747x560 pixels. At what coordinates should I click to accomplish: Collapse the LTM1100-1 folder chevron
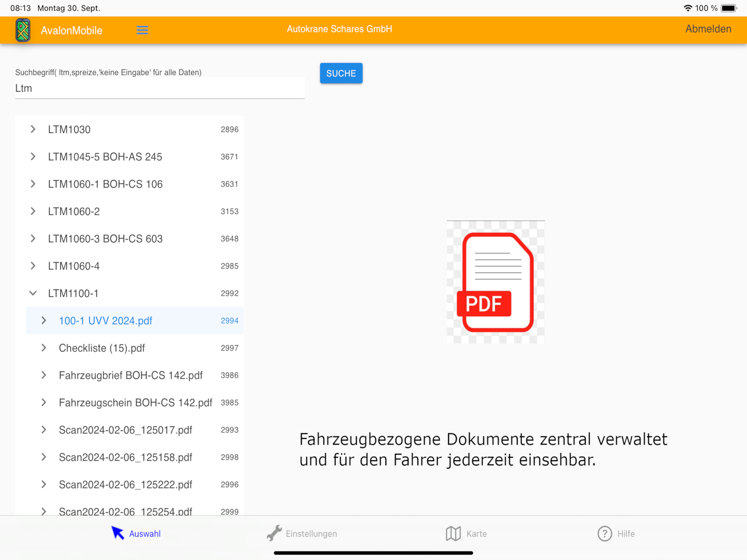[33, 293]
